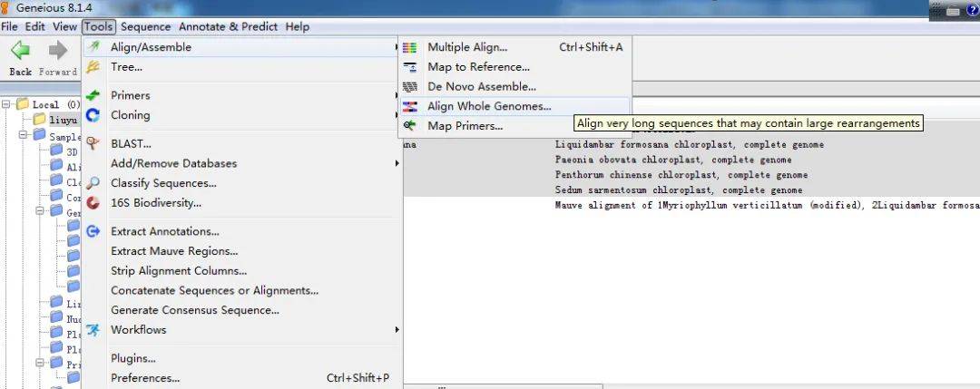The height and width of the screenshot is (389, 980).
Task: Click the 16S Biodiversity icon
Action: click(x=93, y=203)
